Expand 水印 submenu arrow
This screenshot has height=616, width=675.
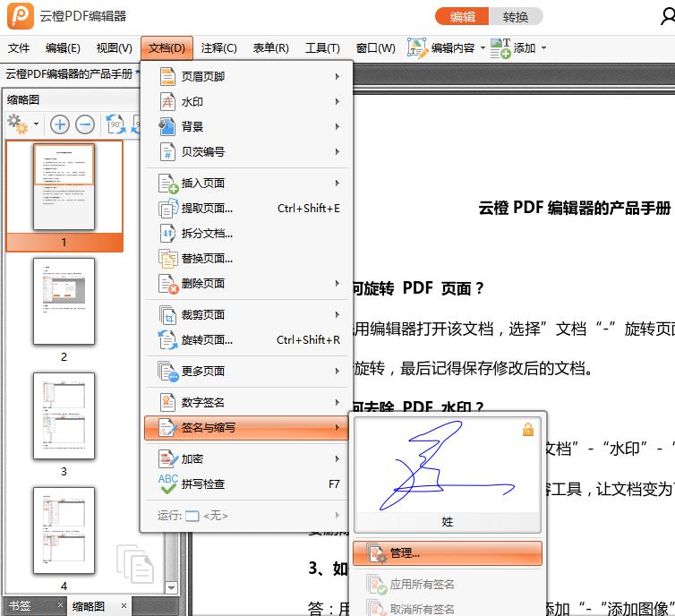[337, 101]
